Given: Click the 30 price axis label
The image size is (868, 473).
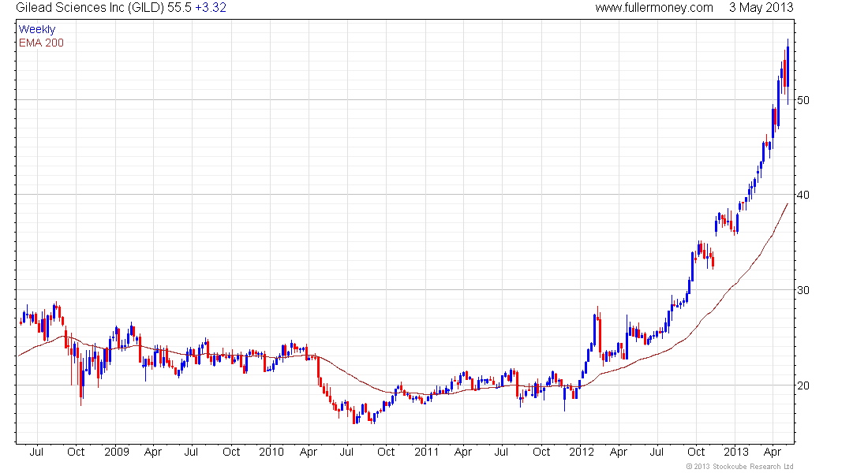Looking at the screenshot, I should click(x=803, y=290).
